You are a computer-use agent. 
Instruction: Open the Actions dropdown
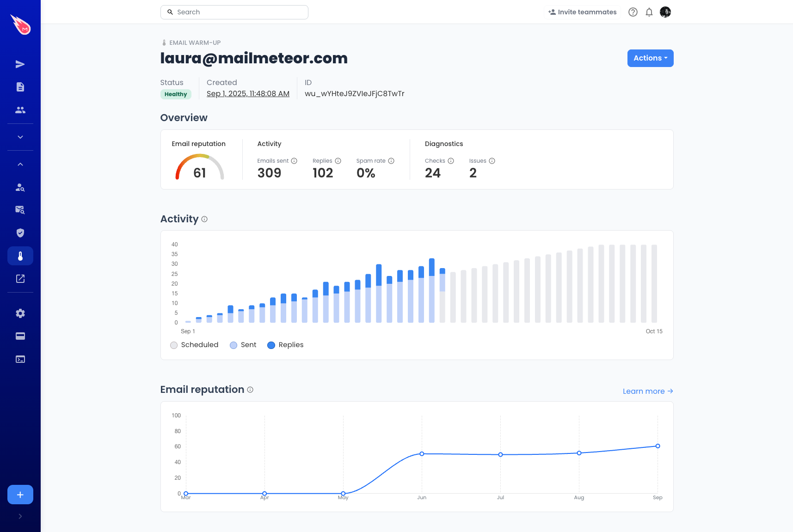[650, 58]
